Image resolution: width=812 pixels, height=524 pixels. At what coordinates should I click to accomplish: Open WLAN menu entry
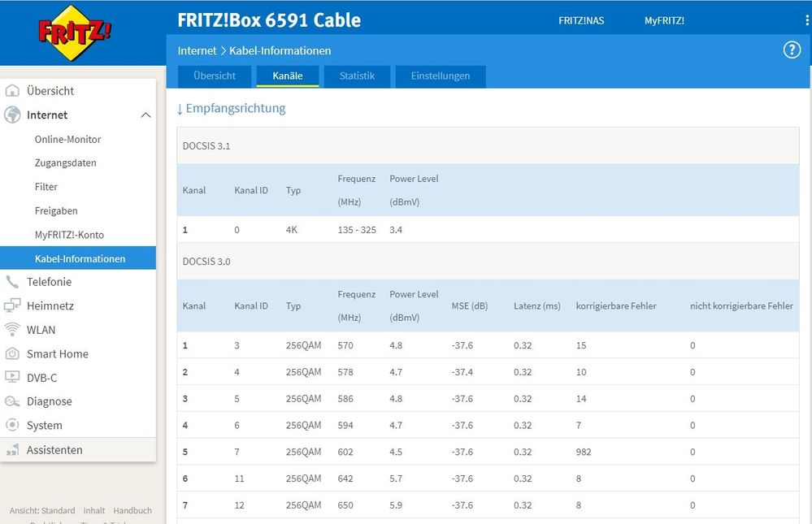41,330
